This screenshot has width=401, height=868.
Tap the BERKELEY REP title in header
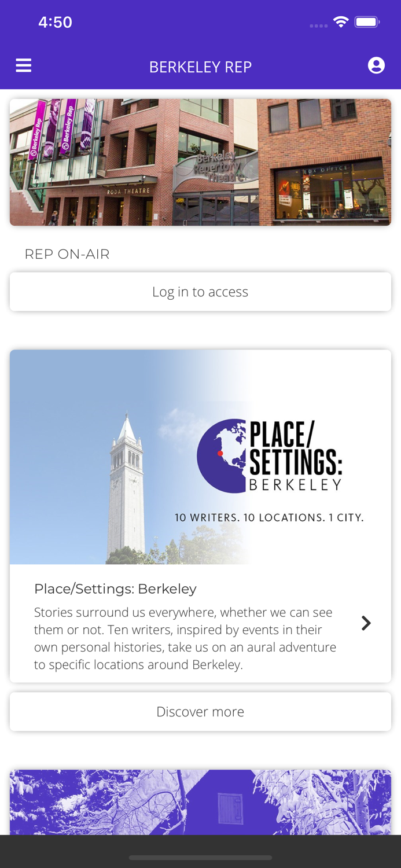tap(200, 67)
